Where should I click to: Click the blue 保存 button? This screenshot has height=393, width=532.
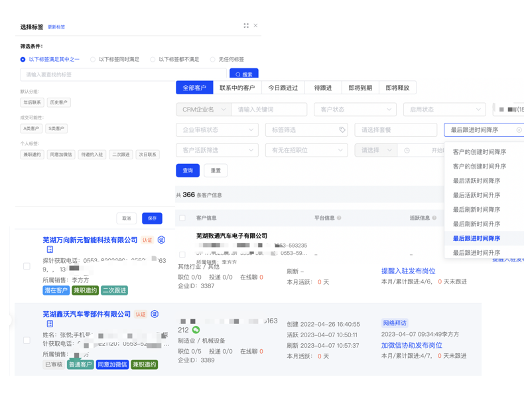coord(152,218)
